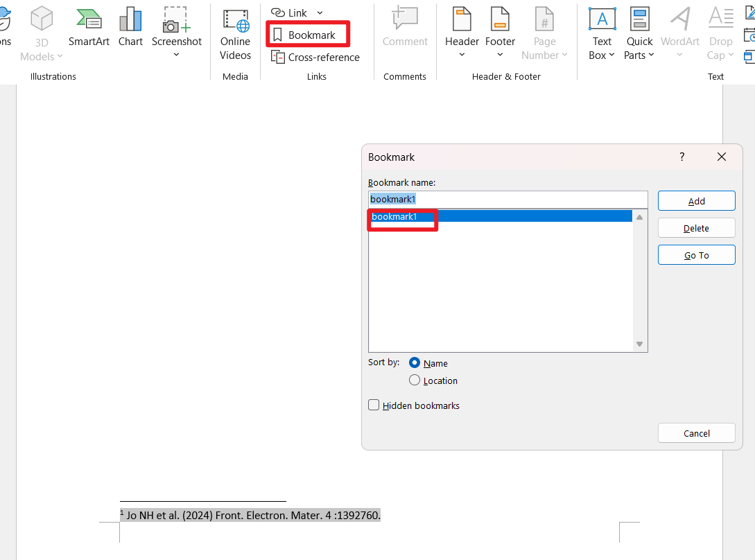Select Sort by Name radio button
This screenshot has height=560, width=755.
click(x=414, y=362)
